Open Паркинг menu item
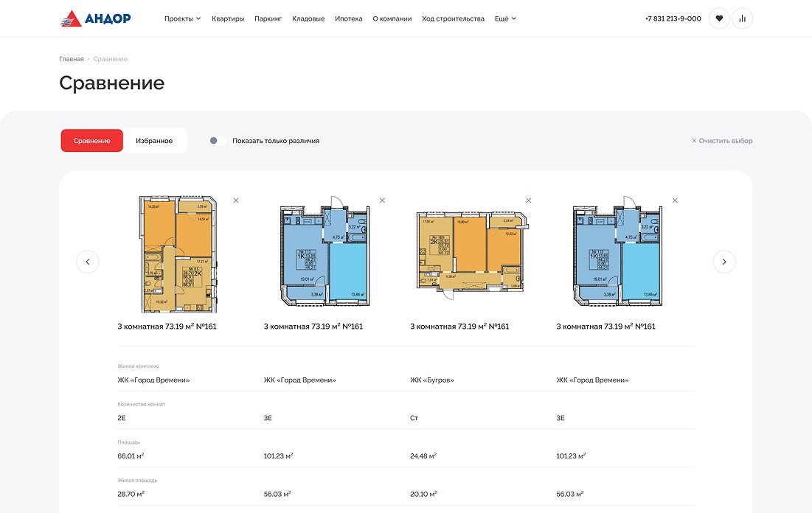The width and height of the screenshot is (812, 513). click(x=268, y=18)
